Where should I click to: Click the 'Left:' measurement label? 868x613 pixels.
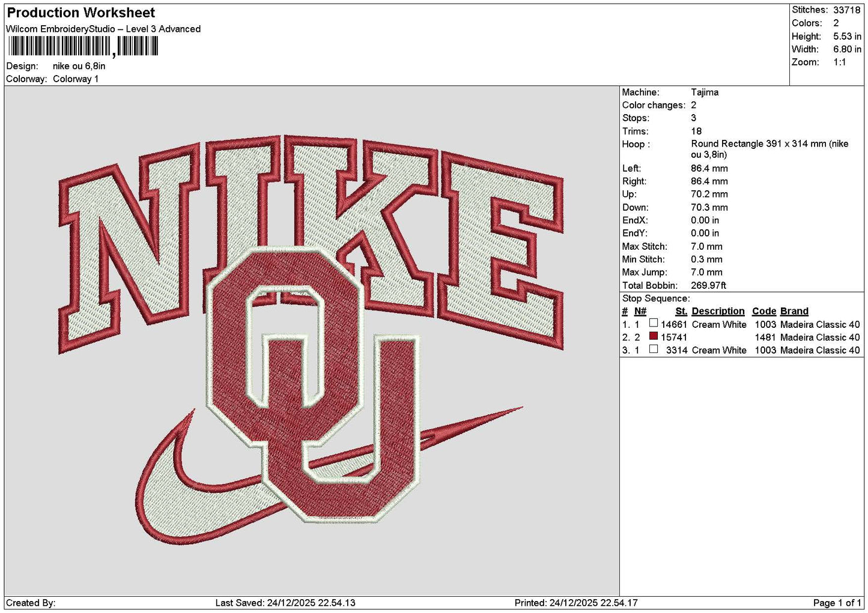tap(631, 169)
